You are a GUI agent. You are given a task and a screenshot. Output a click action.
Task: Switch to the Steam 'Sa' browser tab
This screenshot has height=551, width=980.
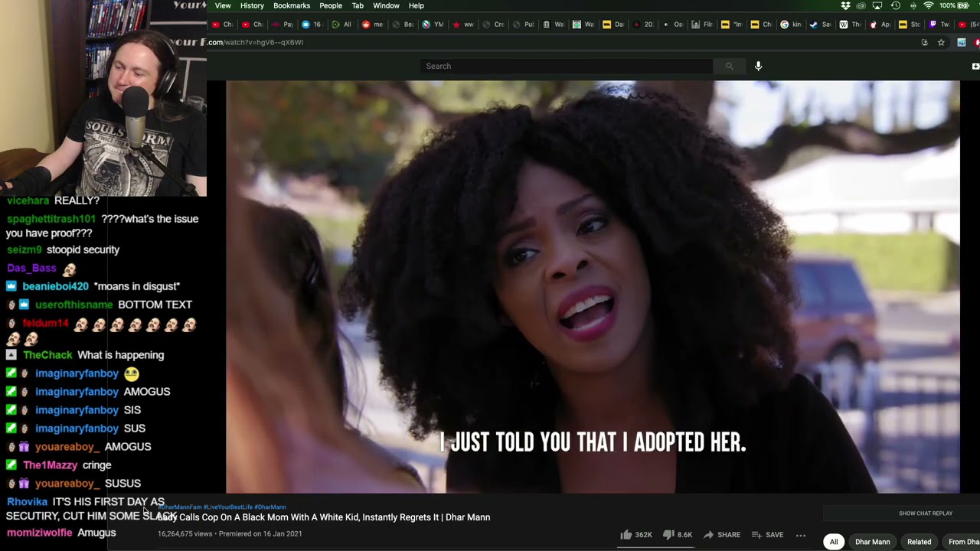coord(821,24)
